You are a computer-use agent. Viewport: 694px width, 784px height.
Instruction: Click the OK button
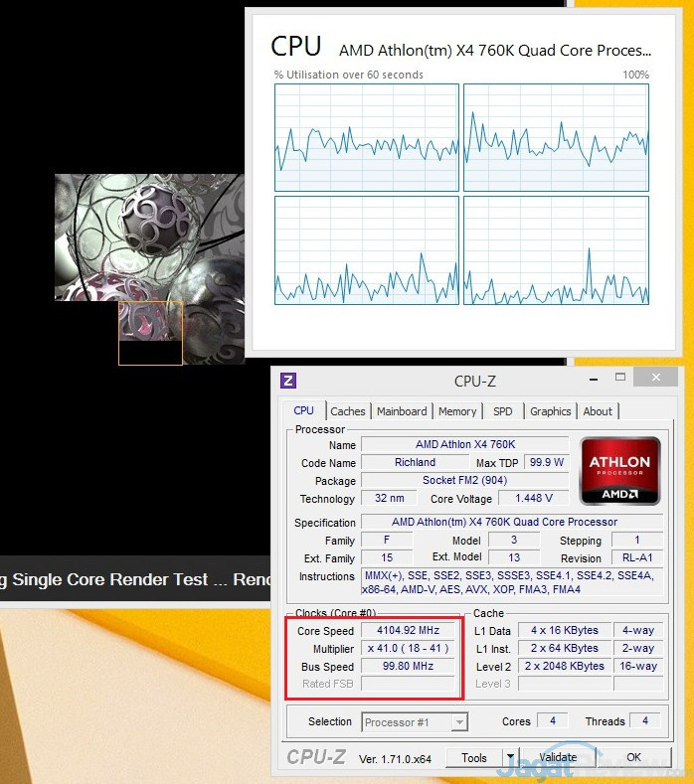633,757
